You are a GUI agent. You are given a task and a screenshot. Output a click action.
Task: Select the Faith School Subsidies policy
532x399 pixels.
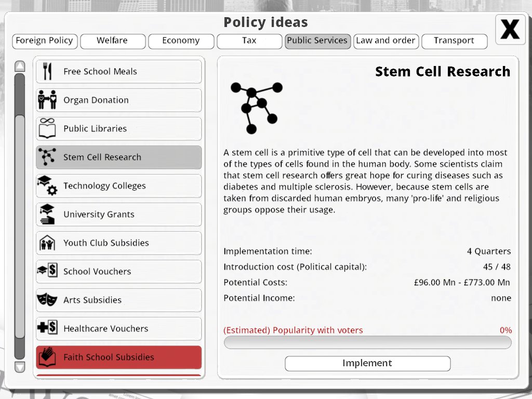(x=119, y=357)
